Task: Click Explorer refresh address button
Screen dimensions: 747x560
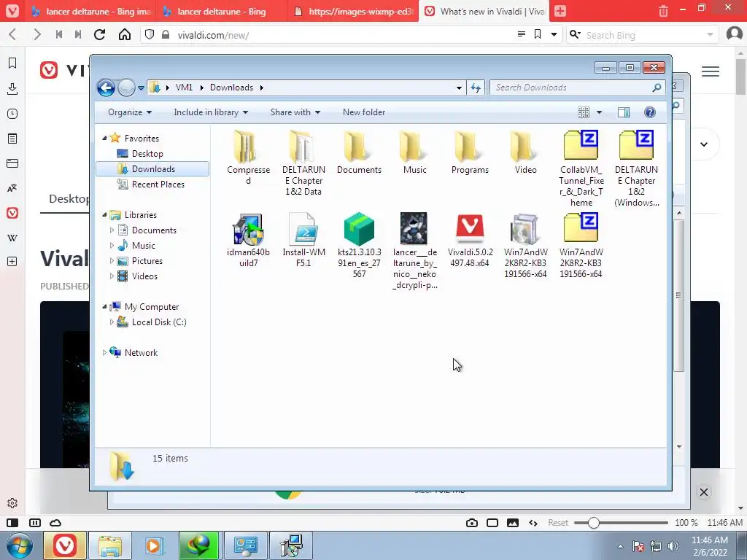Action: 476,87
